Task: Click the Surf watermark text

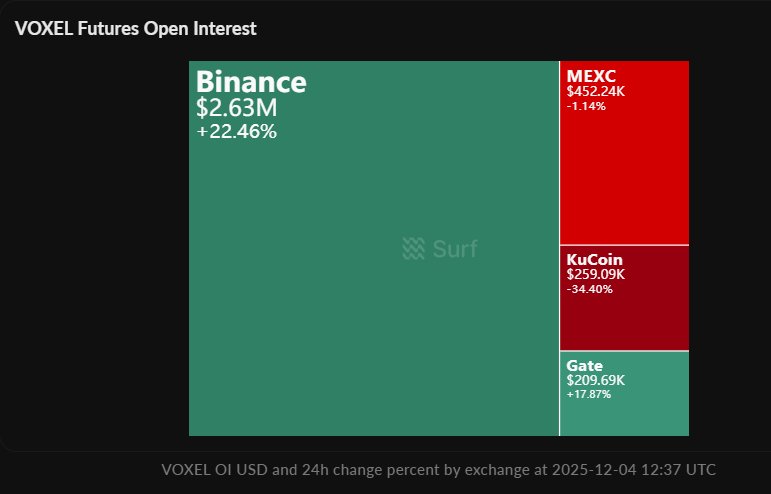Action: point(455,249)
